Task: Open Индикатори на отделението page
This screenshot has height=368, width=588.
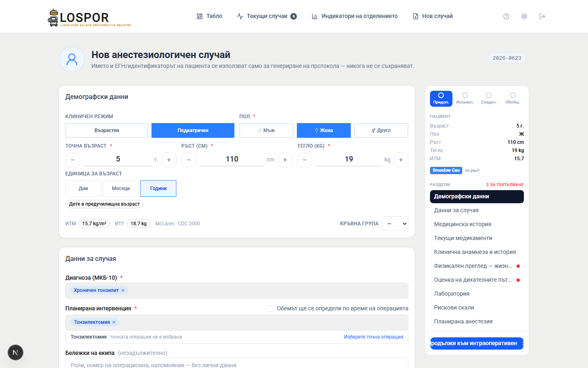Action: pyautogui.click(x=354, y=16)
